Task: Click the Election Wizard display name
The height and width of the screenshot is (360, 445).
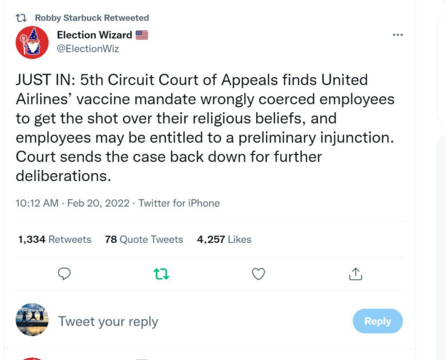Action: tap(94, 35)
